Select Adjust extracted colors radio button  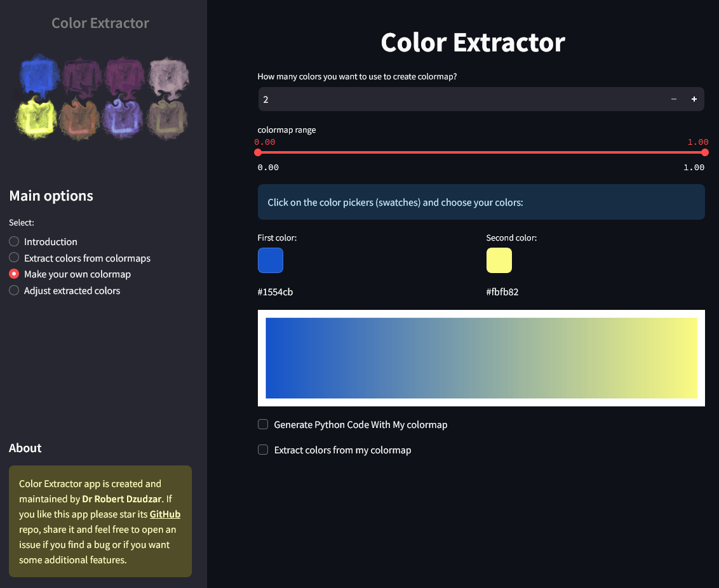coord(15,291)
